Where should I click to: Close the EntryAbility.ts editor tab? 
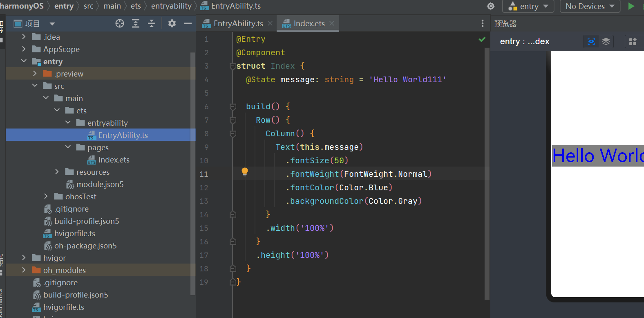click(270, 23)
